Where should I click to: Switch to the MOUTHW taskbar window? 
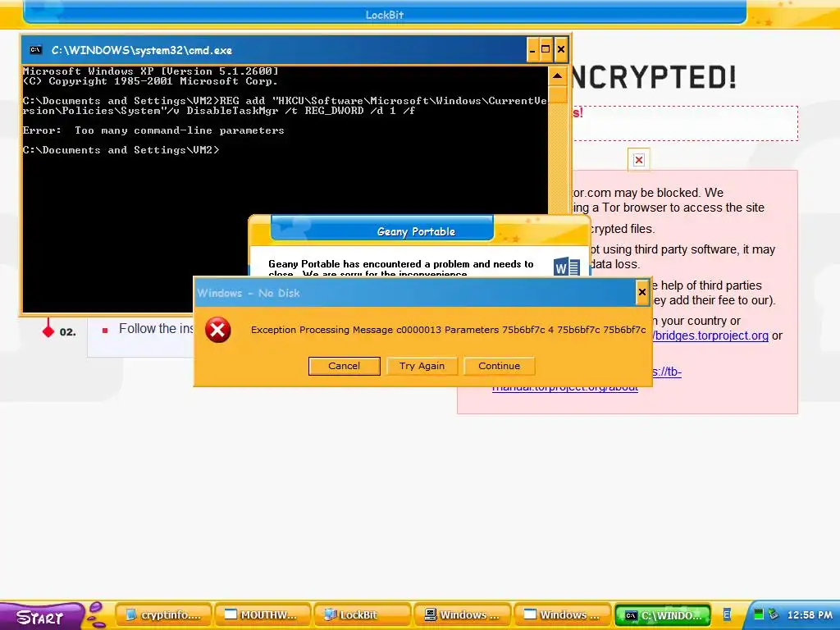click(x=262, y=615)
